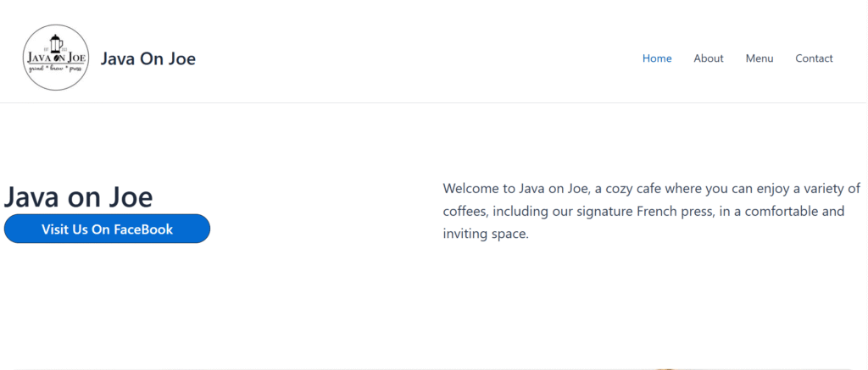
Task: Click the "JAVA ON JOE" wordmark inside the logo
Action: click(42, 58)
